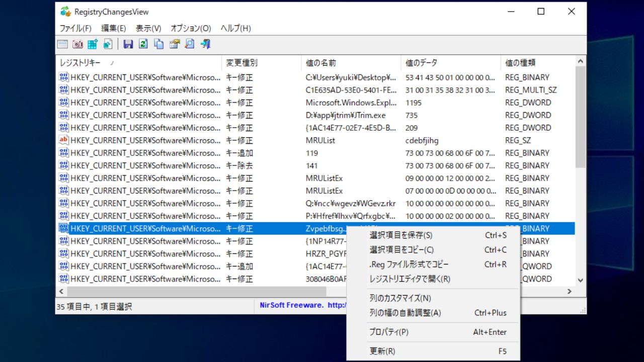Image resolution: width=644 pixels, height=362 pixels.
Task: Select the REG_SZ type cell
Action: click(x=518, y=140)
